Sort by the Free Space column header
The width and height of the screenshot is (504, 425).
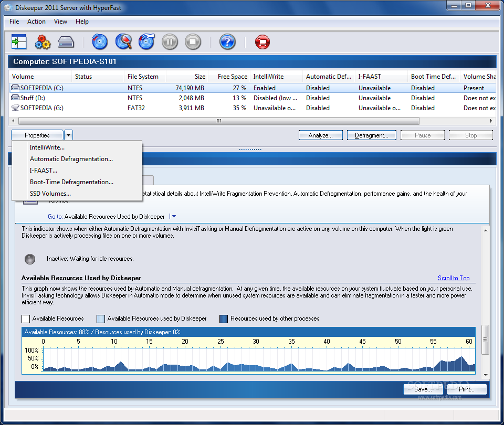click(229, 77)
